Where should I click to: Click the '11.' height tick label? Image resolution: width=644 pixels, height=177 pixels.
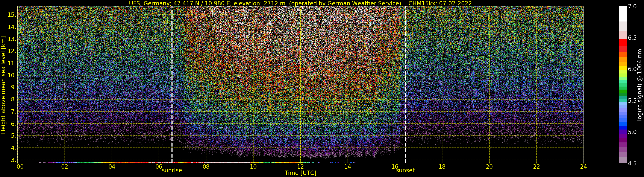12,63
